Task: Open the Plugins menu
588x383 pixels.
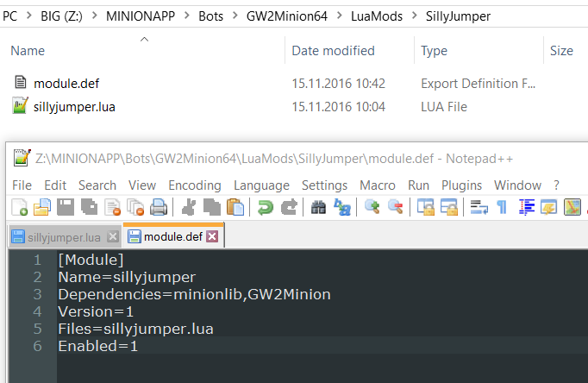Action: [x=461, y=185]
